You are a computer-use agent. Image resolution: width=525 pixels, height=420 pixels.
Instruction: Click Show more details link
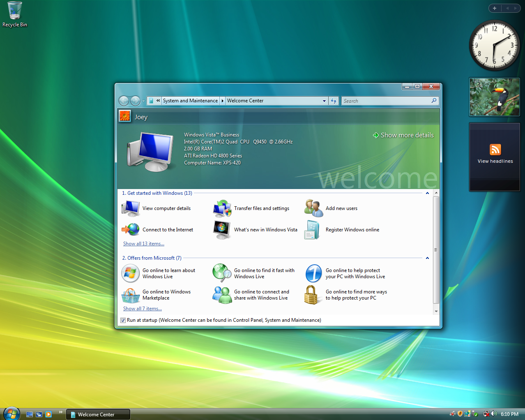pos(403,135)
